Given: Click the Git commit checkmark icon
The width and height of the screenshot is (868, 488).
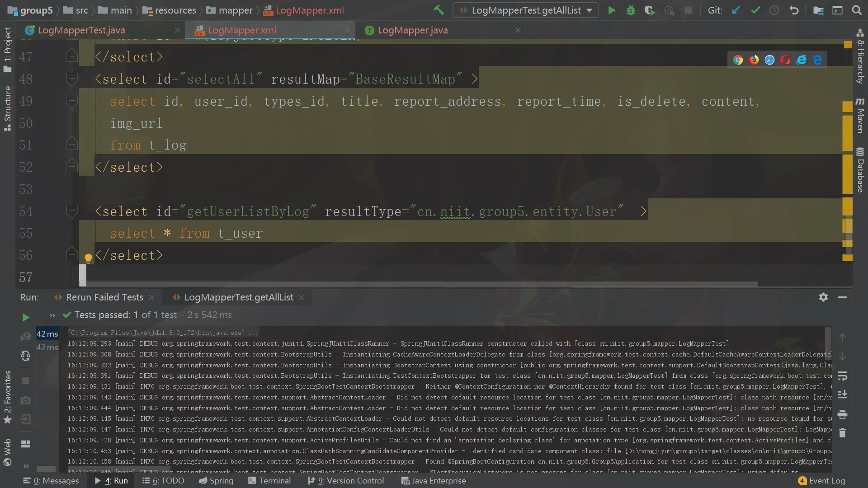Looking at the screenshot, I should [x=755, y=10].
